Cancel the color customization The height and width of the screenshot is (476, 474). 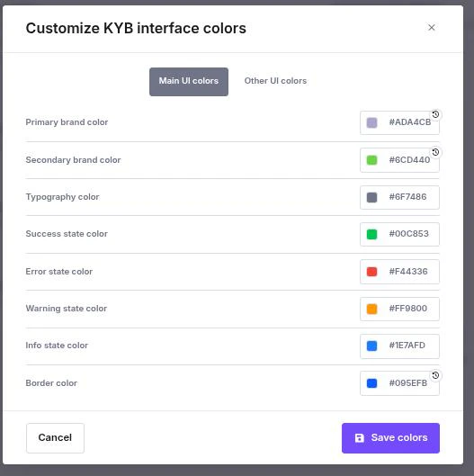(x=55, y=437)
